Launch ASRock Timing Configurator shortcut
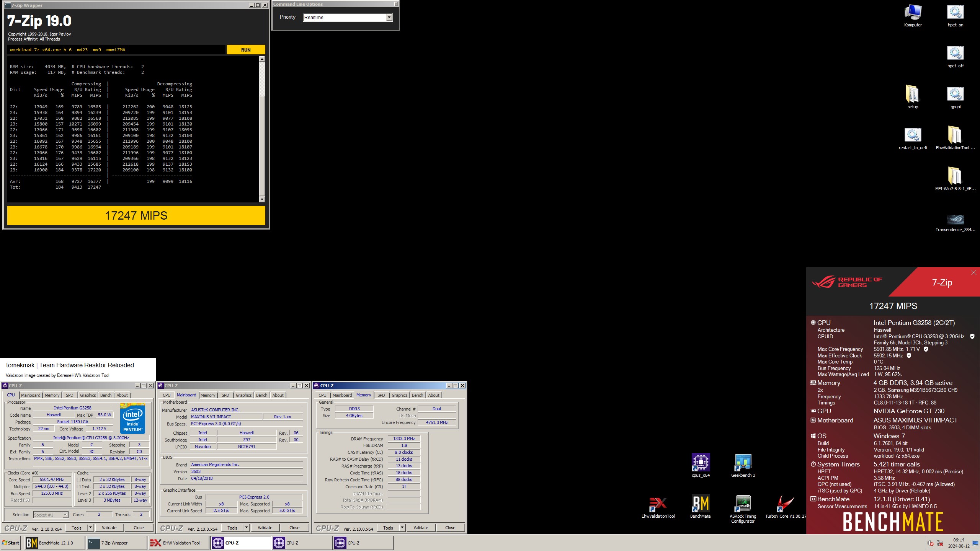 (x=743, y=509)
